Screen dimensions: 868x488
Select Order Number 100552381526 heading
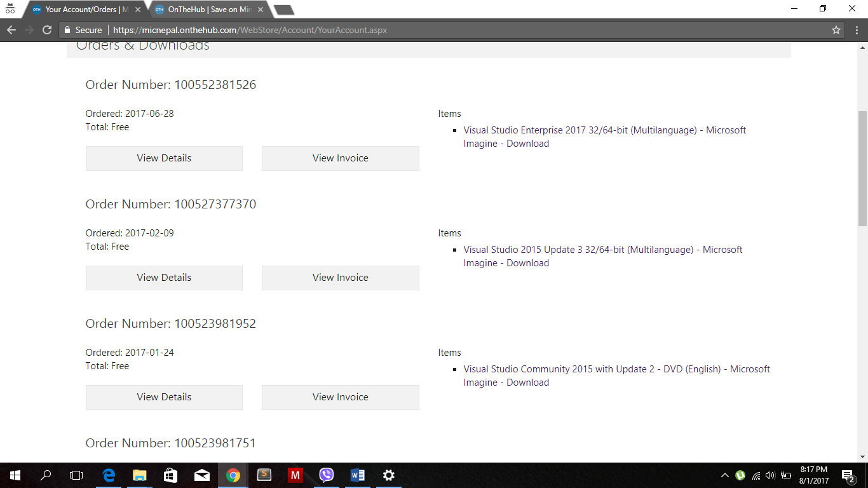pyautogui.click(x=171, y=85)
